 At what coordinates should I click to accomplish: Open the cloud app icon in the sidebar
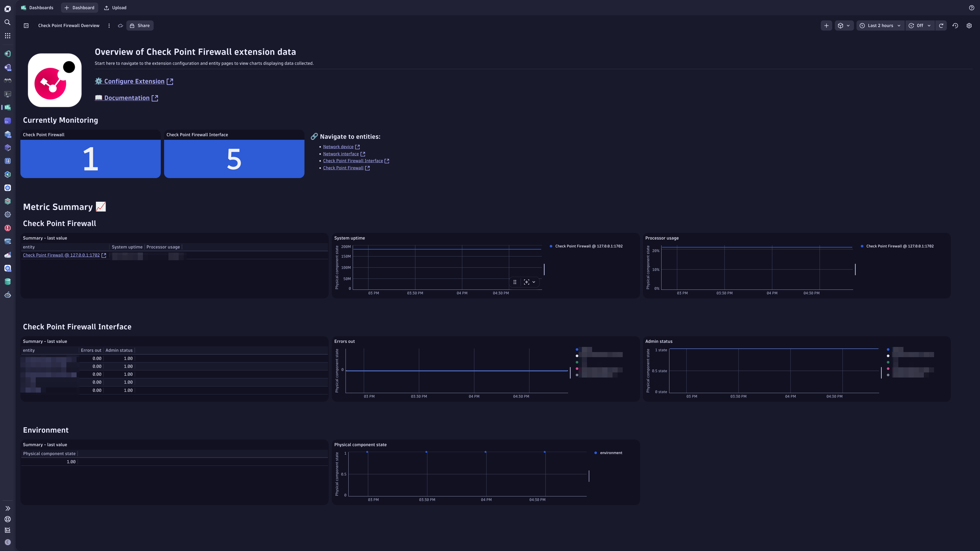(x=8, y=255)
